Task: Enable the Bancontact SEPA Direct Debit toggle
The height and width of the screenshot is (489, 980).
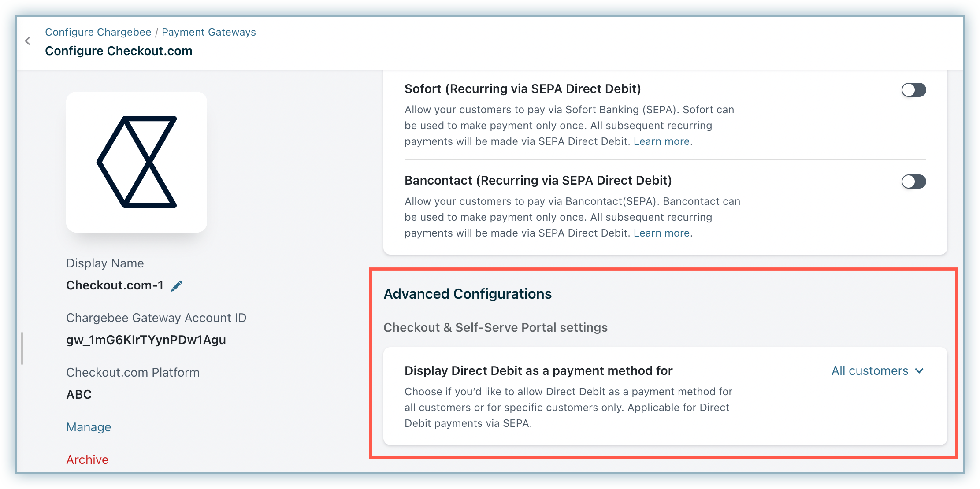Action: pos(913,182)
